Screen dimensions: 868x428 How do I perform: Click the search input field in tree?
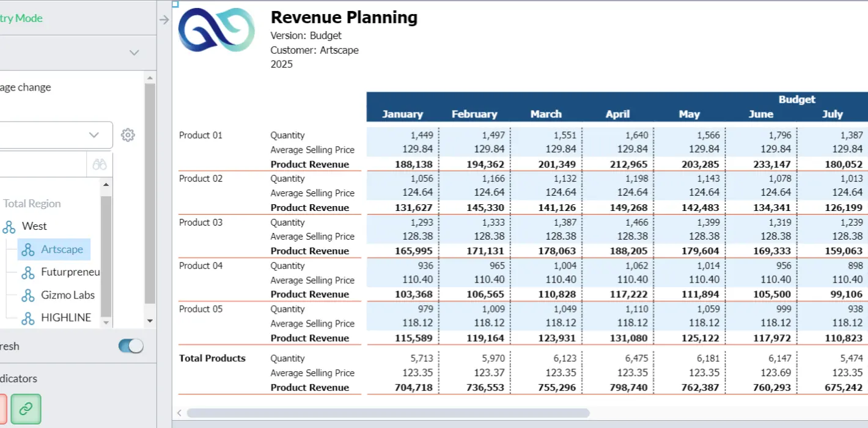coord(43,164)
